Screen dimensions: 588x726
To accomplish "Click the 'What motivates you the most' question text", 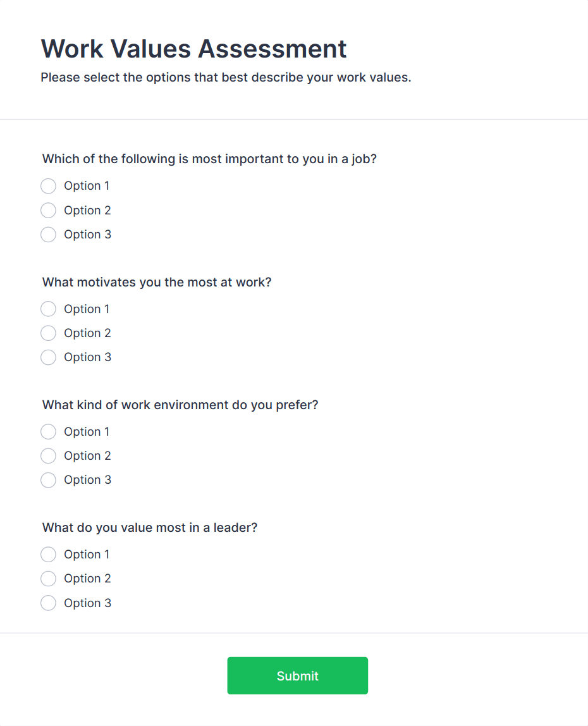I will point(157,282).
